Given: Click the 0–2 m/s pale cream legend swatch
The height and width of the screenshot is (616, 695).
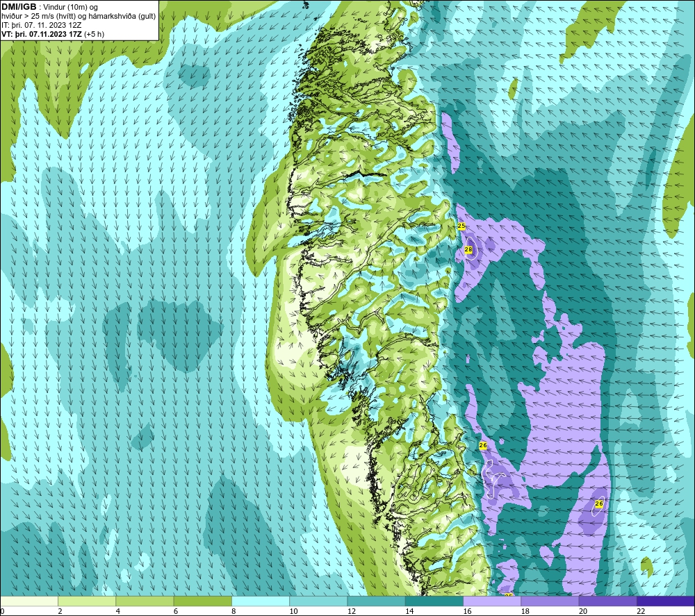Looking at the screenshot, I should click(x=28, y=601).
